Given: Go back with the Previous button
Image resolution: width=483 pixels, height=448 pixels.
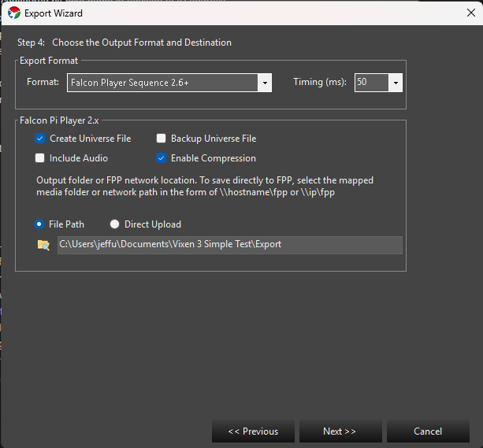Looking at the screenshot, I should tap(253, 431).
